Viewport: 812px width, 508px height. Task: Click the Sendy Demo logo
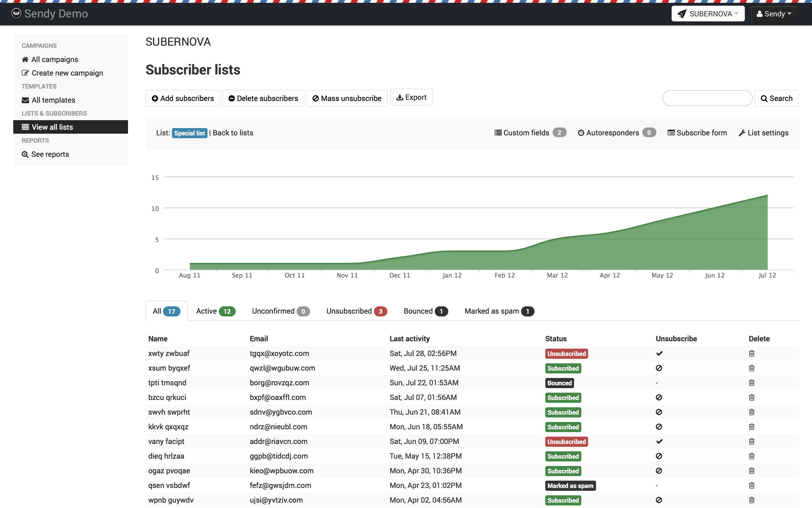pyautogui.click(x=50, y=14)
